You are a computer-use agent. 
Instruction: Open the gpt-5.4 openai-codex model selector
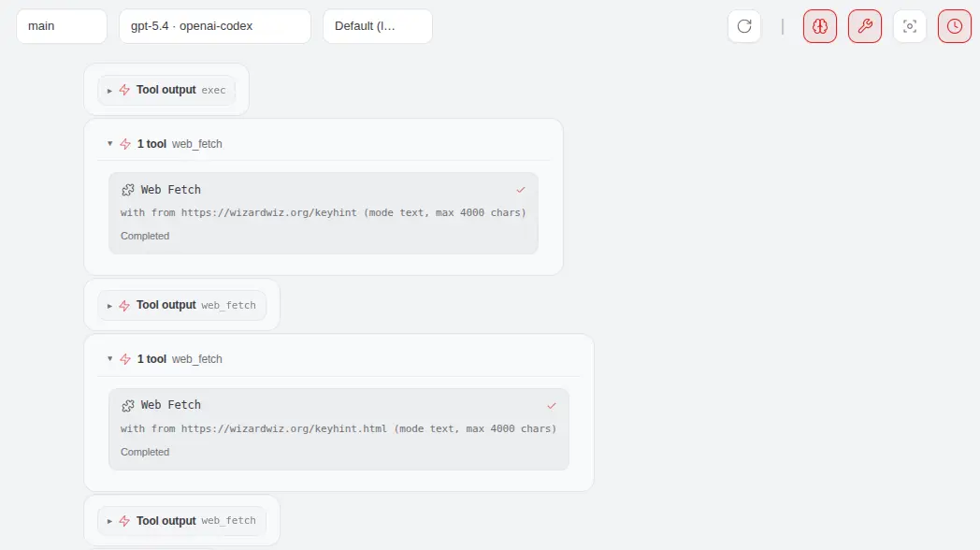click(x=214, y=26)
